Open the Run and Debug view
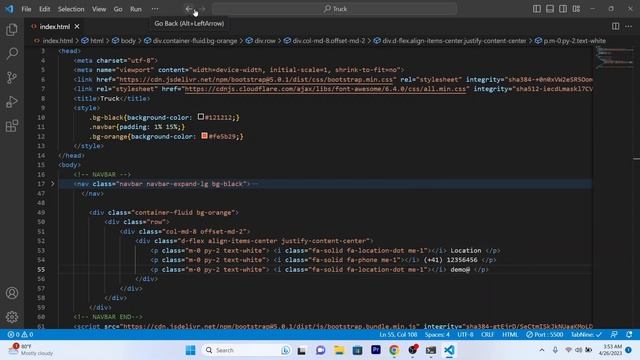This screenshot has height=360, width=640. pos(12,102)
